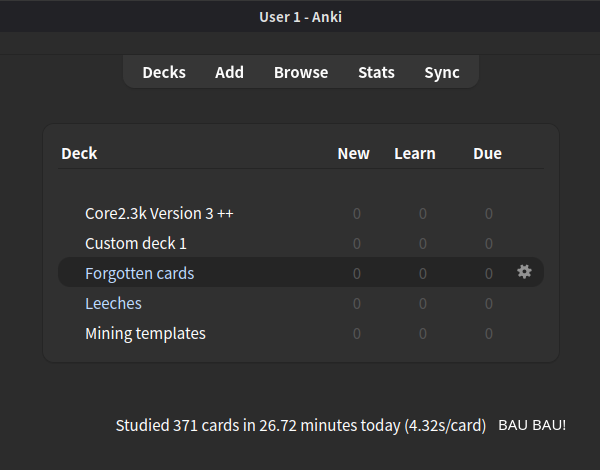View study Stats
Image resolution: width=600 pixels, height=470 pixels.
tap(376, 72)
